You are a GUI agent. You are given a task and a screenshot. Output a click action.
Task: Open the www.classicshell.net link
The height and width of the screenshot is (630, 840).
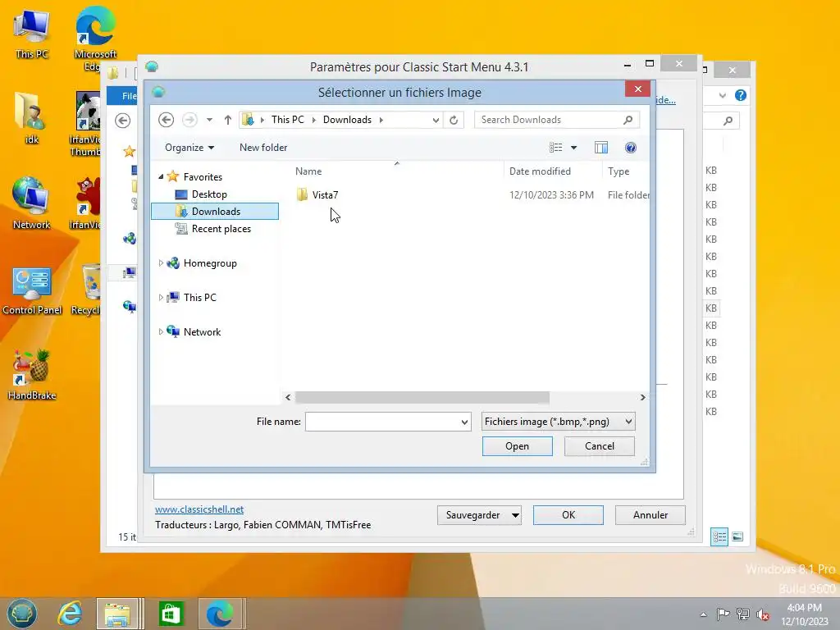[x=199, y=509]
